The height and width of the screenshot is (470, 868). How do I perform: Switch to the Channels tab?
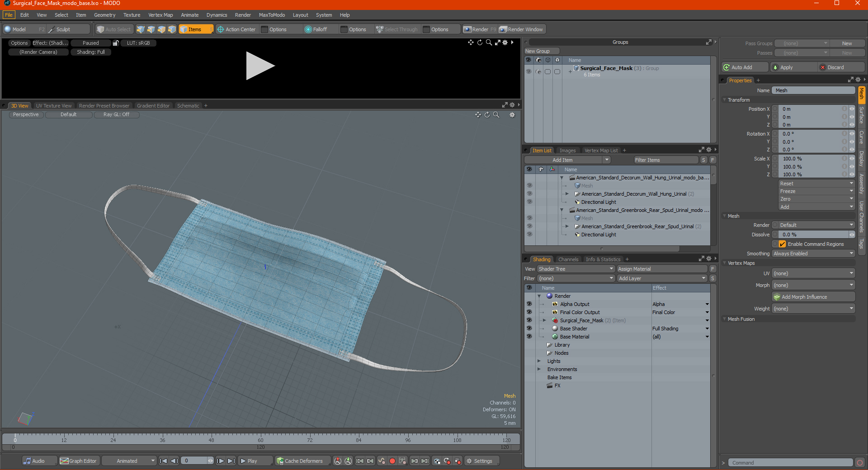click(568, 259)
